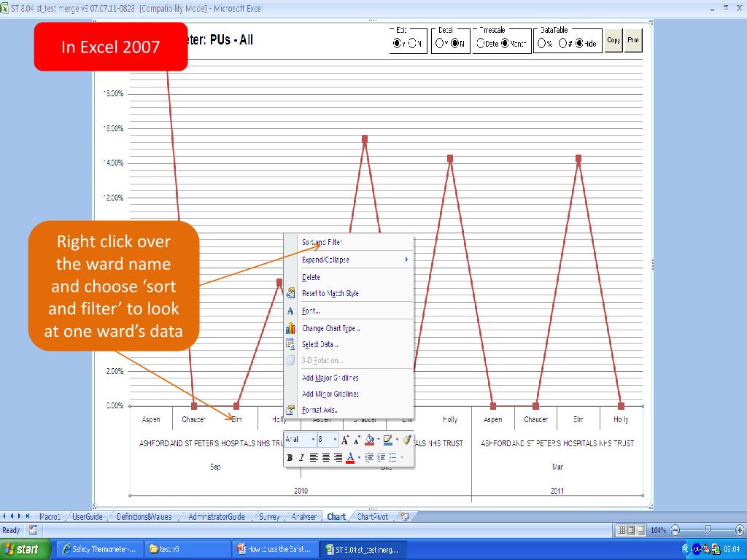The height and width of the screenshot is (560, 747).
Task: Click the macro record icon in status bar
Action: click(33, 529)
